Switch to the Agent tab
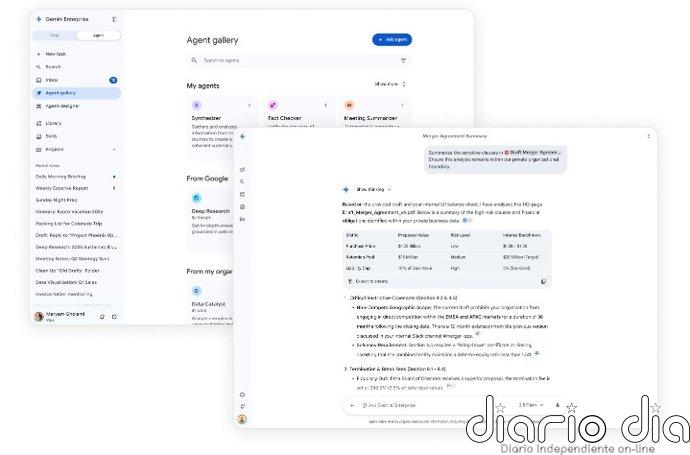Image resolution: width=690 pixels, height=455 pixels. click(99, 36)
